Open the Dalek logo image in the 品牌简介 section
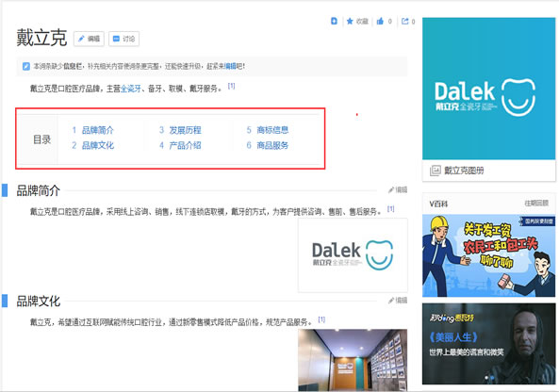Image resolution: width=559 pixels, height=392 pixels. 353,255
